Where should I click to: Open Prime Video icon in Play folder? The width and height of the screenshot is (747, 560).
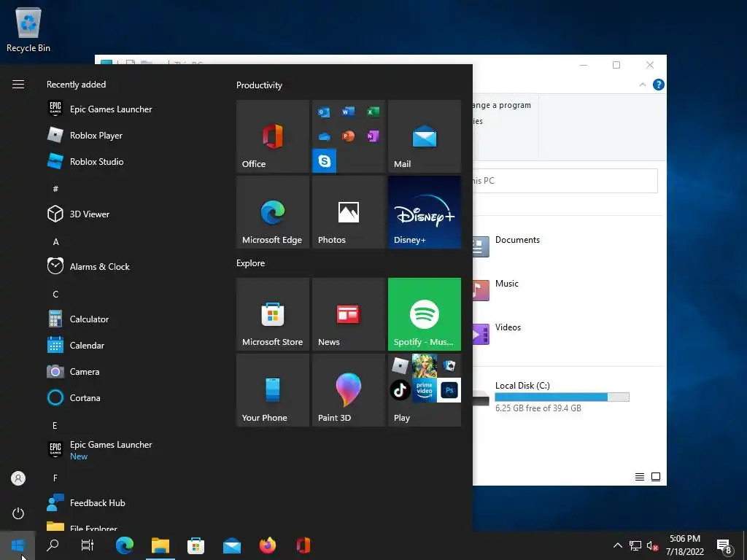click(425, 391)
